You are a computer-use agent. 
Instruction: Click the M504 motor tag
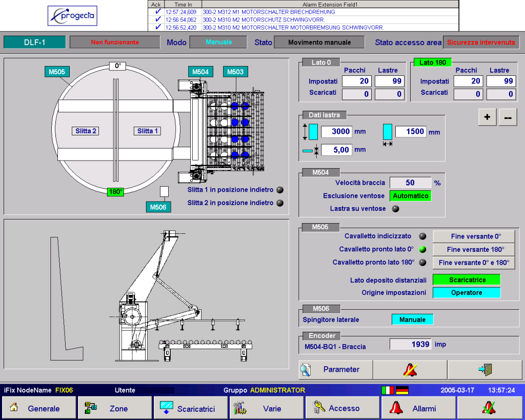tap(200, 72)
